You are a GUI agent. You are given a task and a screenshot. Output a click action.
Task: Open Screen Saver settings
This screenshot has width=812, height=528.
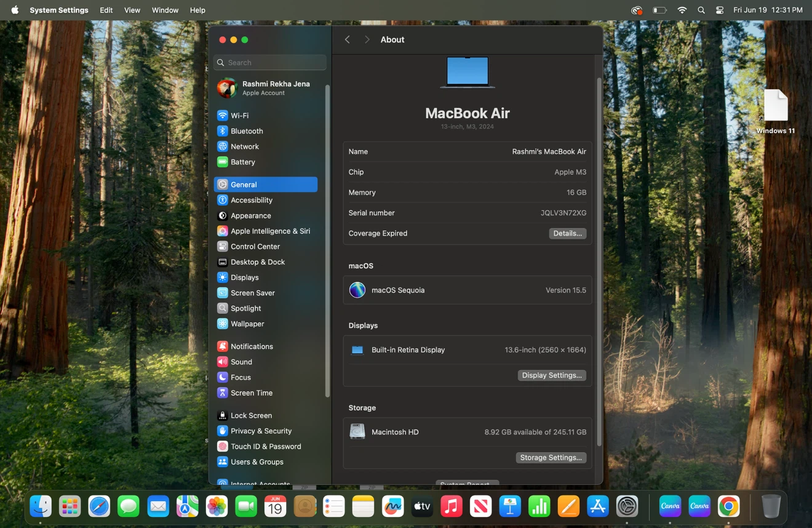266,293
